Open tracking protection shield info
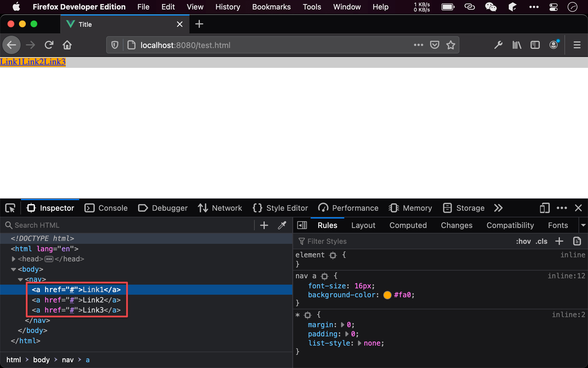The height and width of the screenshot is (368, 588). click(x=115, y=45)
